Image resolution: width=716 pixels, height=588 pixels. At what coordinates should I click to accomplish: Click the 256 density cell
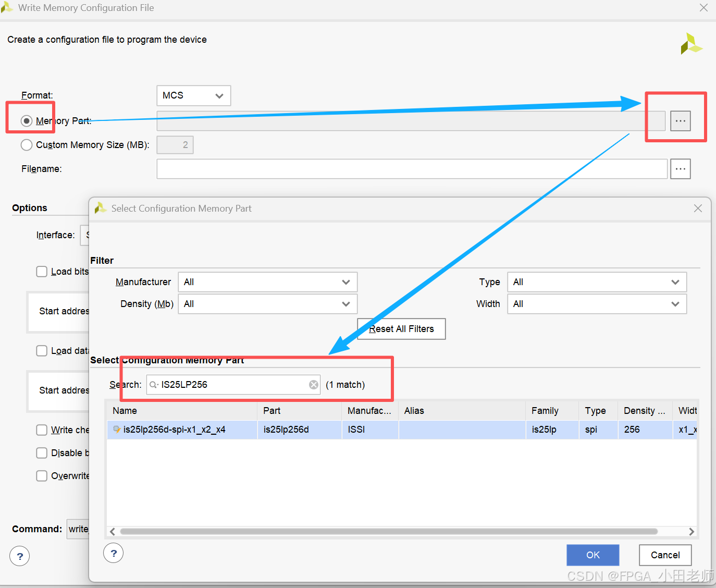coord(645,430)
